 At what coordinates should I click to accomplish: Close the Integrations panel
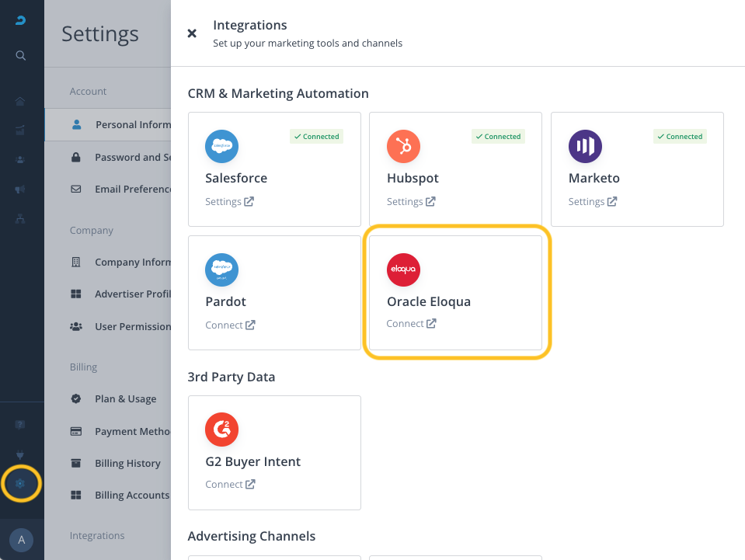click(x=192, y=33)
